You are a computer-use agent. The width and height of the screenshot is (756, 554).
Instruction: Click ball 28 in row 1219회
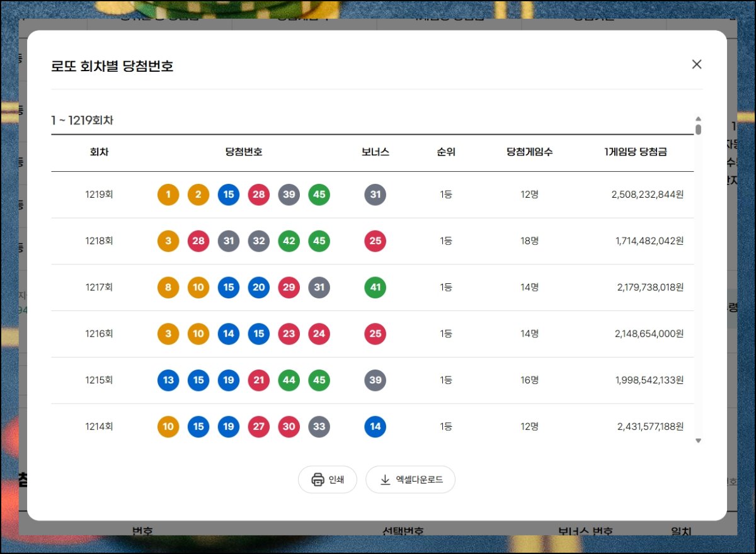[259, 195]
